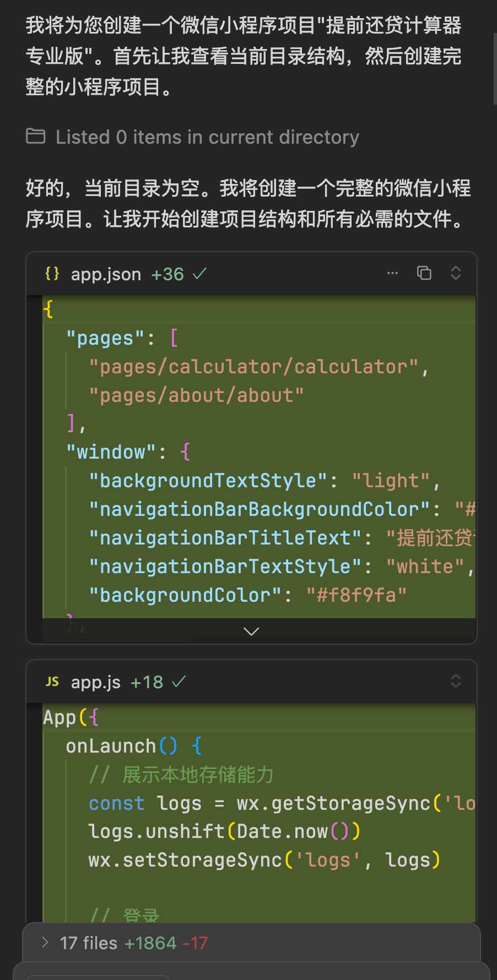Copy the app.json code block
The height and width of the screenshot is (980, 497).
(x=424, y=273)
